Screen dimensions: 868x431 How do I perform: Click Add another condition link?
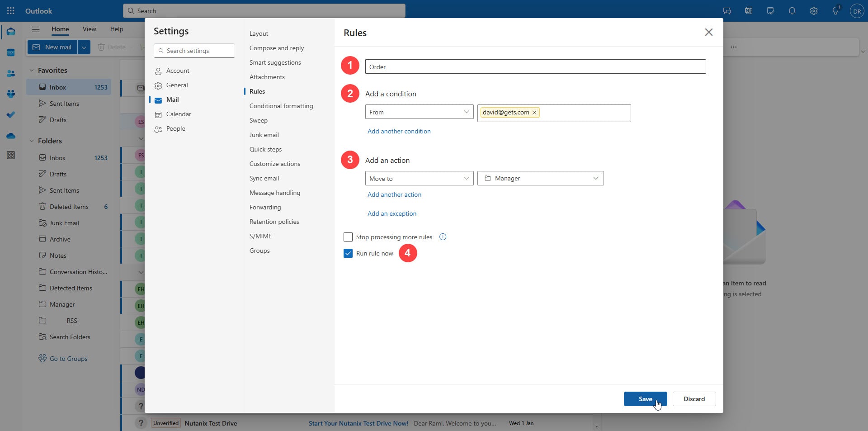point(399,131)
